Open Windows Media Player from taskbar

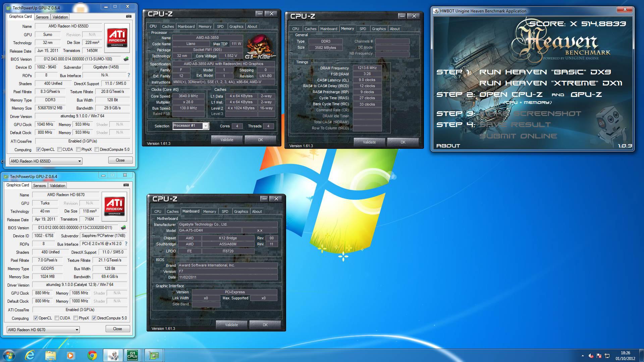tap(71, 355)
